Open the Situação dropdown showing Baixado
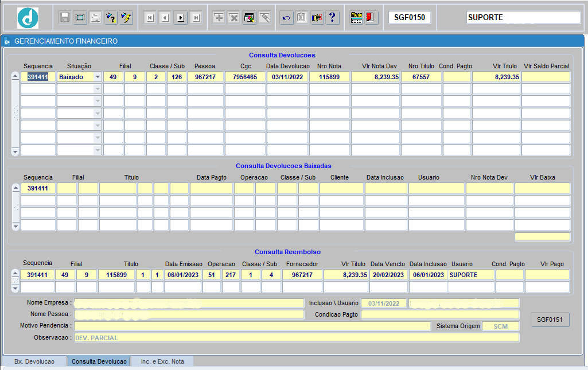 tap(98, 77)
